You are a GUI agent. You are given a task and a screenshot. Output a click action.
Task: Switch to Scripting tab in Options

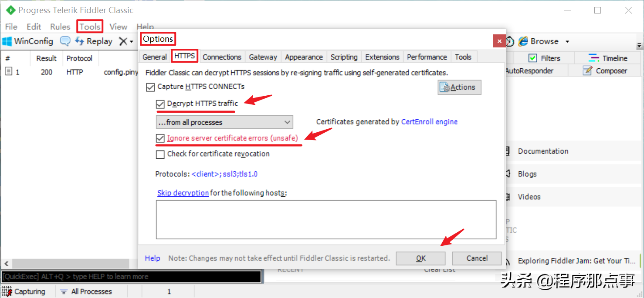[x=344, y=57]
